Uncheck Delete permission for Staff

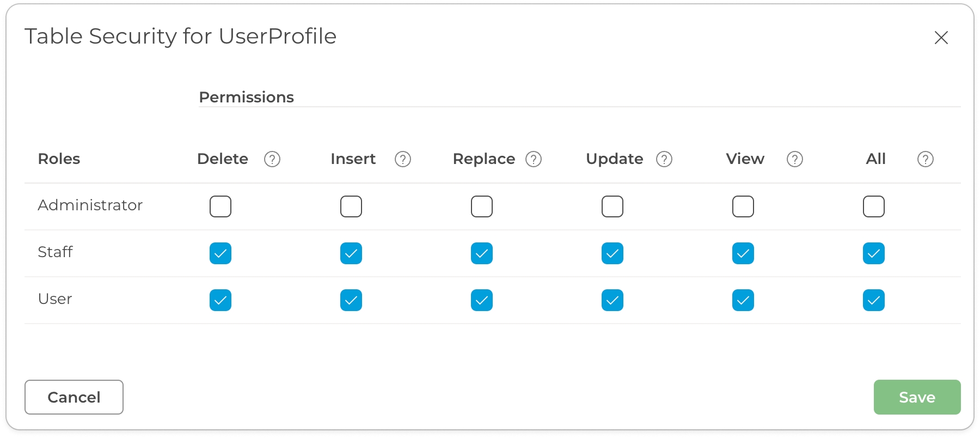[220, 253]
